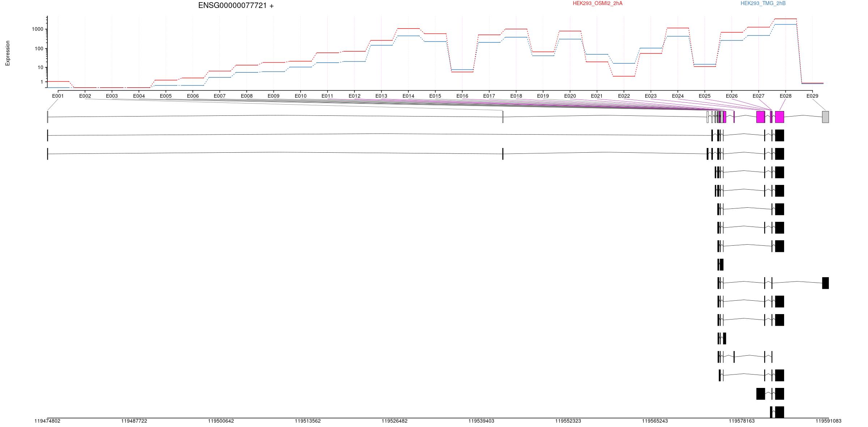Click exon label E004
Screen dimensions: 868x427
[139, 96]
